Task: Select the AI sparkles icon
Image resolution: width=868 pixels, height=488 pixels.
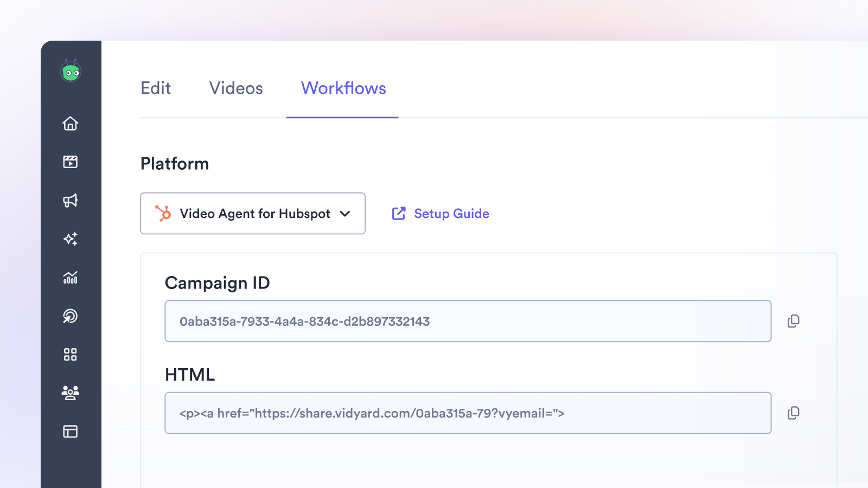Action: tap(70, 239)
